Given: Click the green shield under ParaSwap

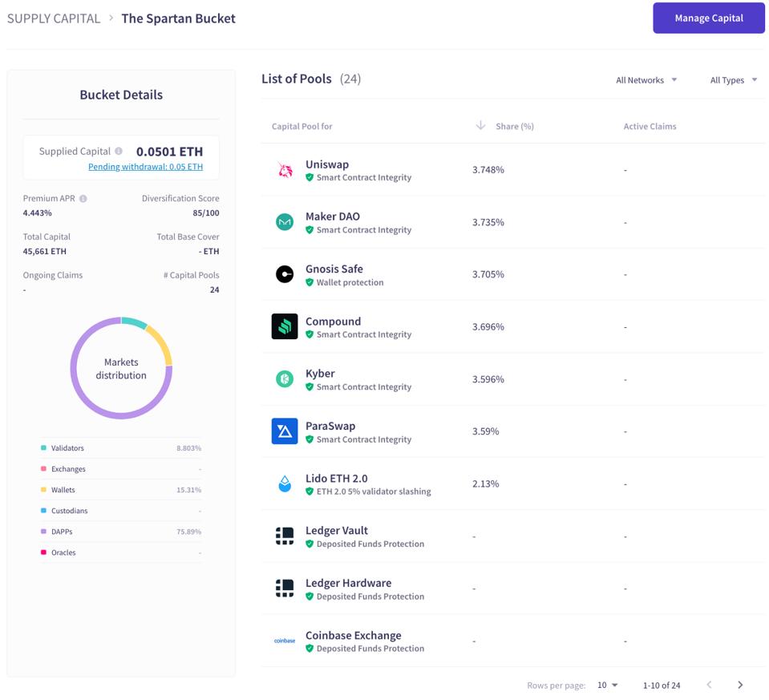Looking at the screenshot, I should (x=310, y=439).
